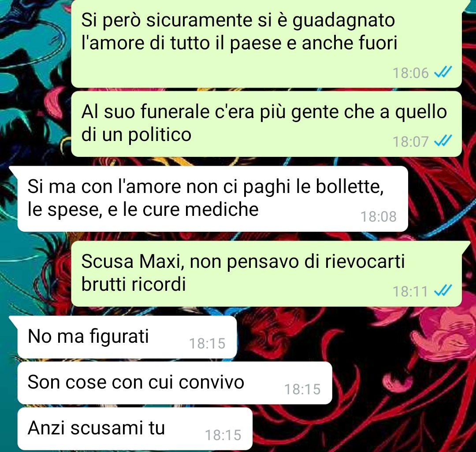Tap the 18:07 timestamp on the funeral message
This screenshot has height=452, width=476.
[410, 142]
